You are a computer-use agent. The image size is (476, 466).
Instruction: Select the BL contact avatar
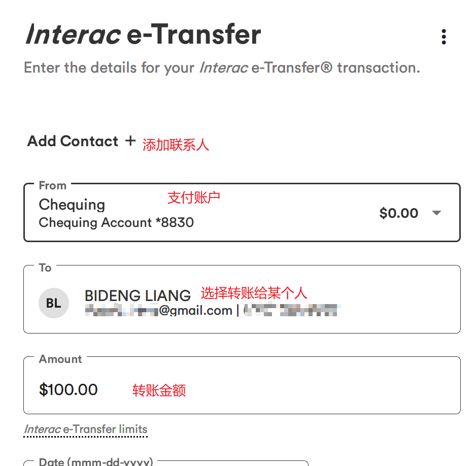[x=54, y=303]
